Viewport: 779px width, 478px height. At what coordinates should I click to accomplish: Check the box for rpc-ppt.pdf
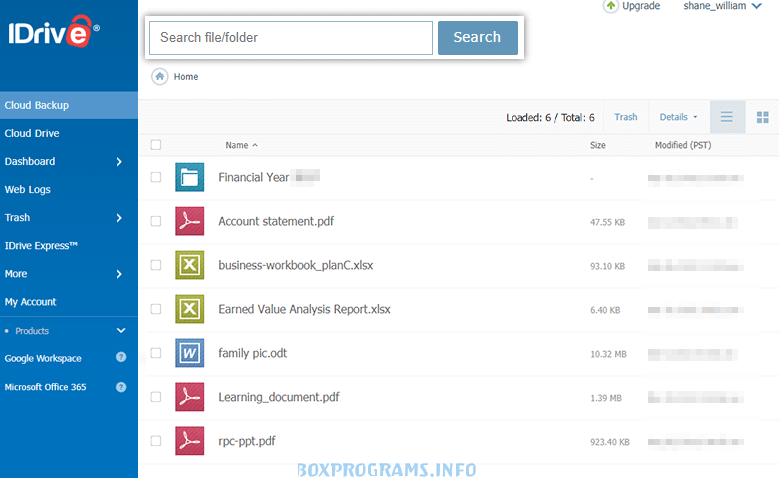coord(155,441)
